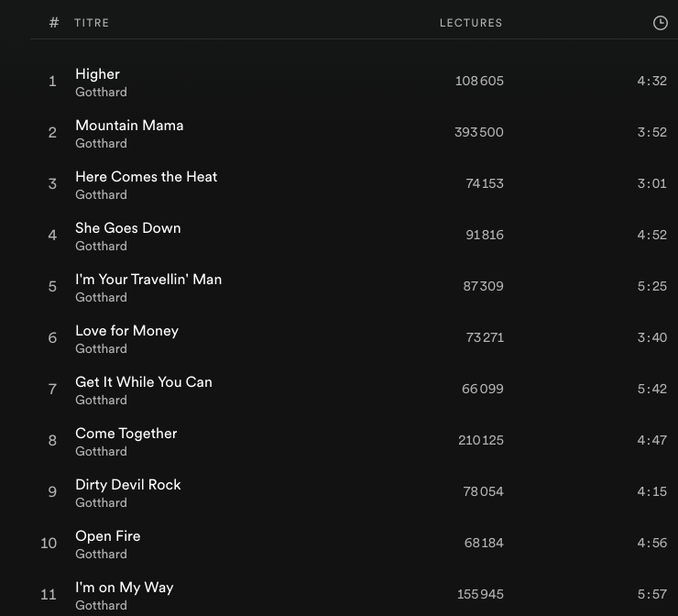Click I'm on My Way title
This screenshot has height=616, width=678.
[125, 588]
